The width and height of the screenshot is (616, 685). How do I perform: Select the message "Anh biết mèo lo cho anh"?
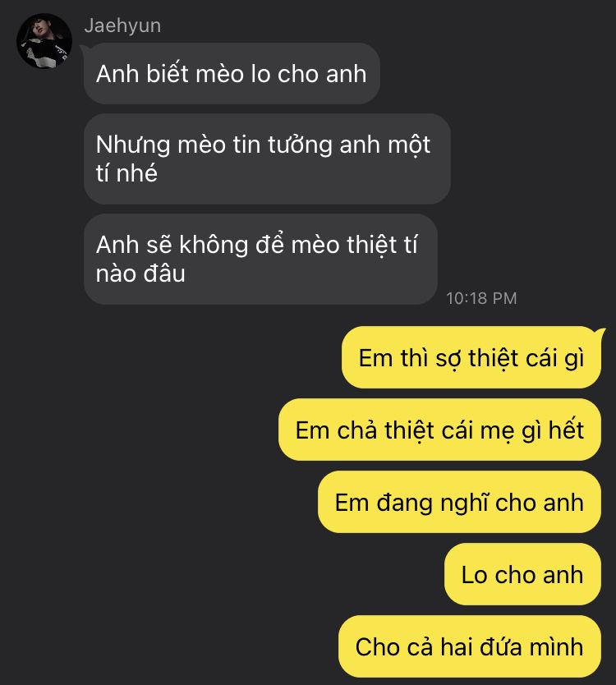click(232, 73)
